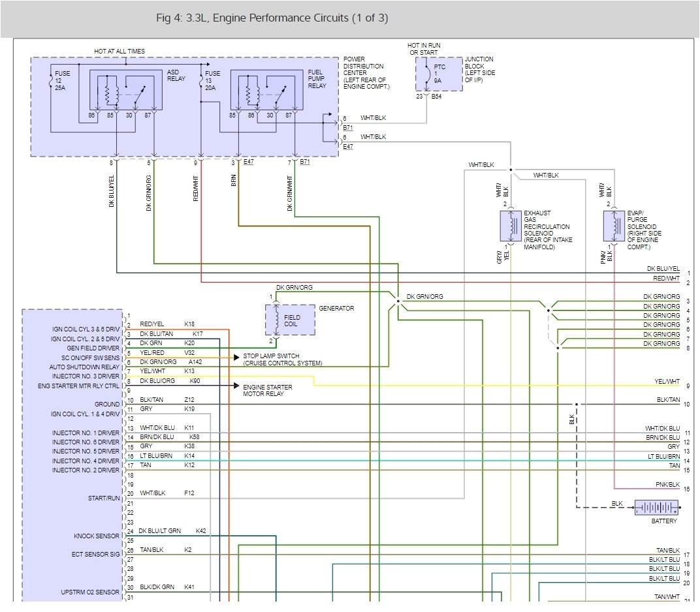Expand connector E47 label

347,146
